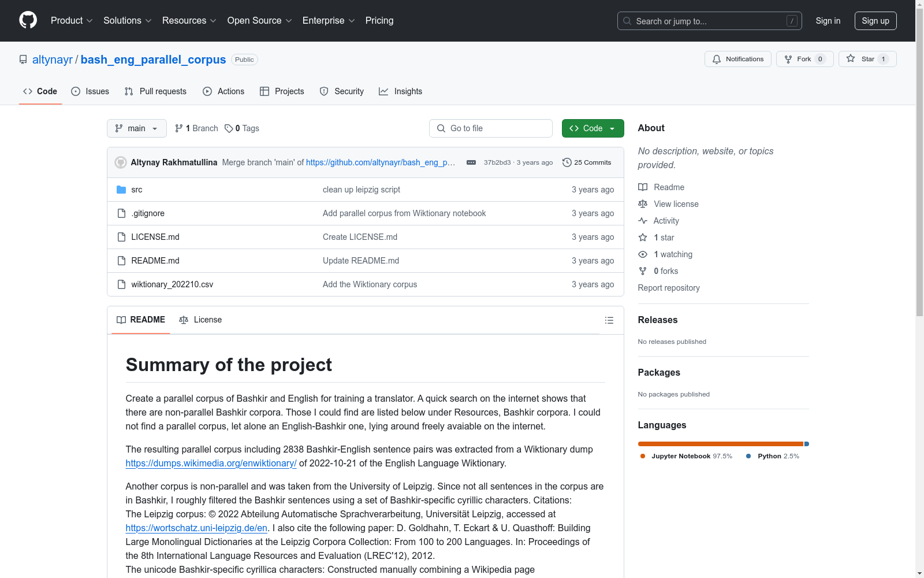Click the branch icon beside 1 Branch
This screenshot has width=924, height=578.
(x=179, y=128)
